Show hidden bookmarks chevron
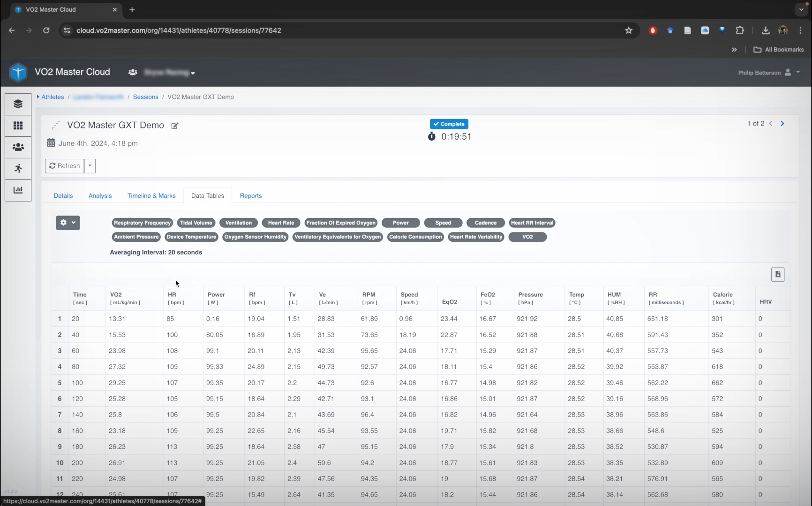Viewport: 812px width, 506px height. pyautogui.click(x=734, y=50)
